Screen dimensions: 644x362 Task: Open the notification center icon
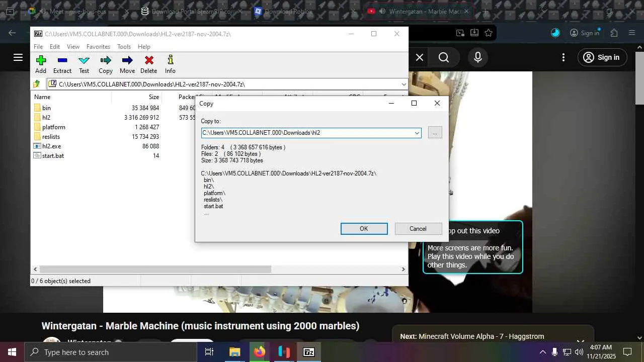(627, 352)
